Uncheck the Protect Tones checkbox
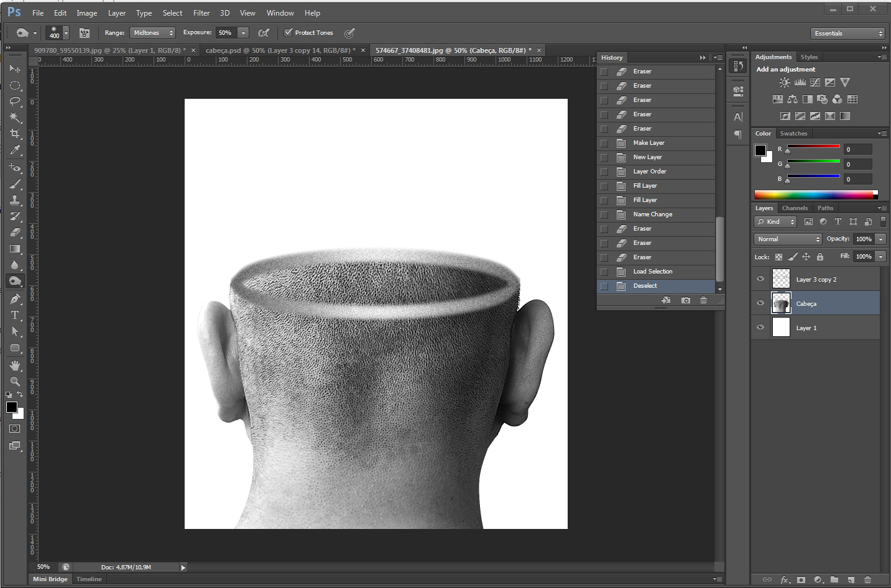 click(x=288, y=33)
